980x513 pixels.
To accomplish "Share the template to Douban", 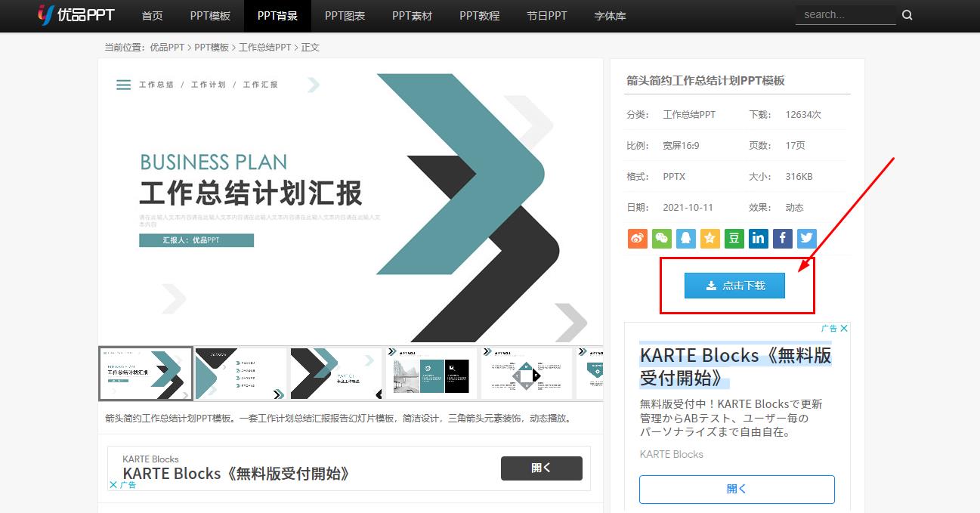I will click(x=734, y=238).
